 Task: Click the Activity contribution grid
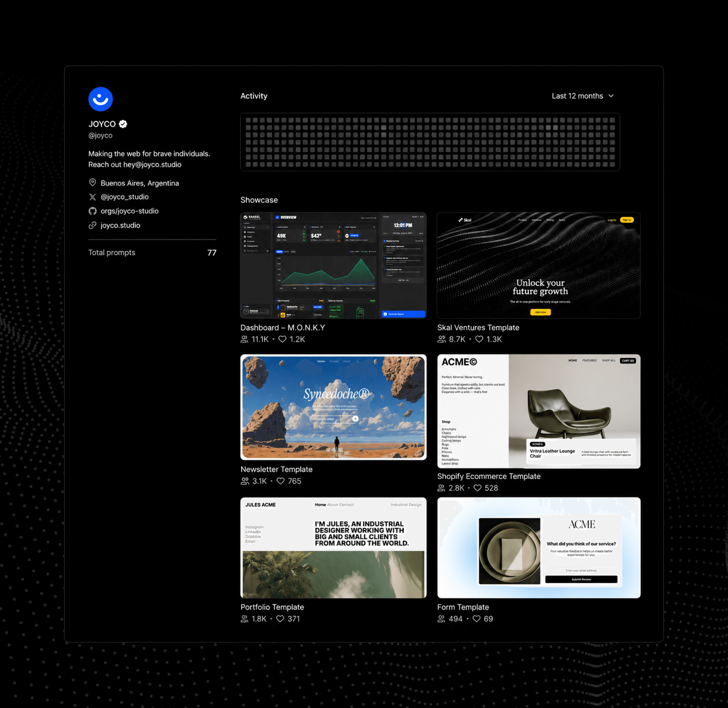[430, 142]
